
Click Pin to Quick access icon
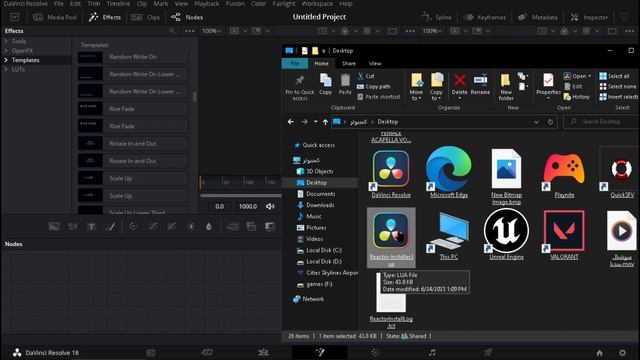pyautogui.click(x=300, y=80)
